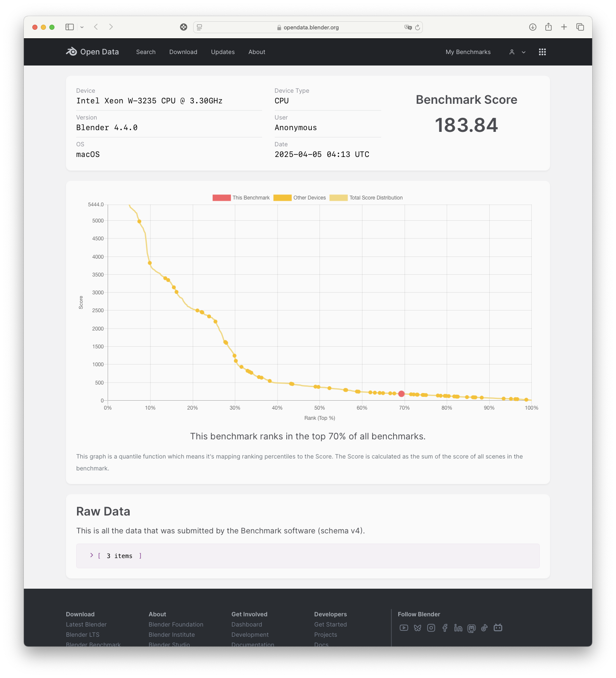Visit Blender's Bluesky butterfly icon

tap(417, 628)
